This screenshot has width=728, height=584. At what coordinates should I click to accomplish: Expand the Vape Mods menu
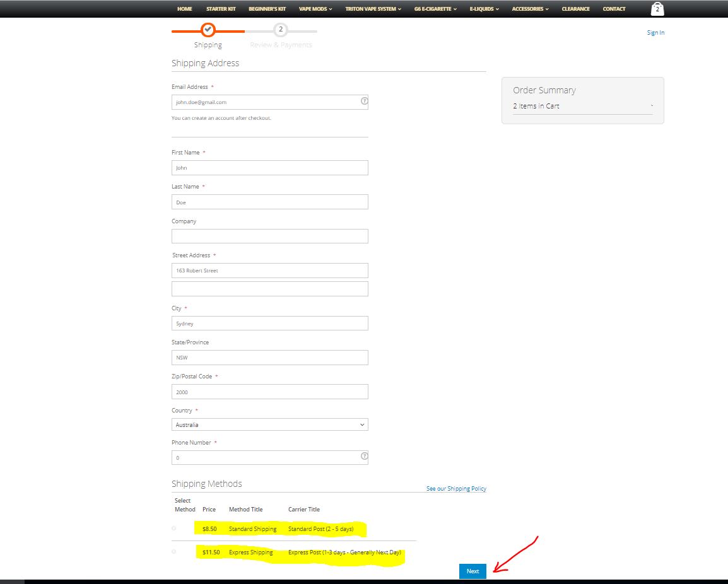(x=315, y=9)
